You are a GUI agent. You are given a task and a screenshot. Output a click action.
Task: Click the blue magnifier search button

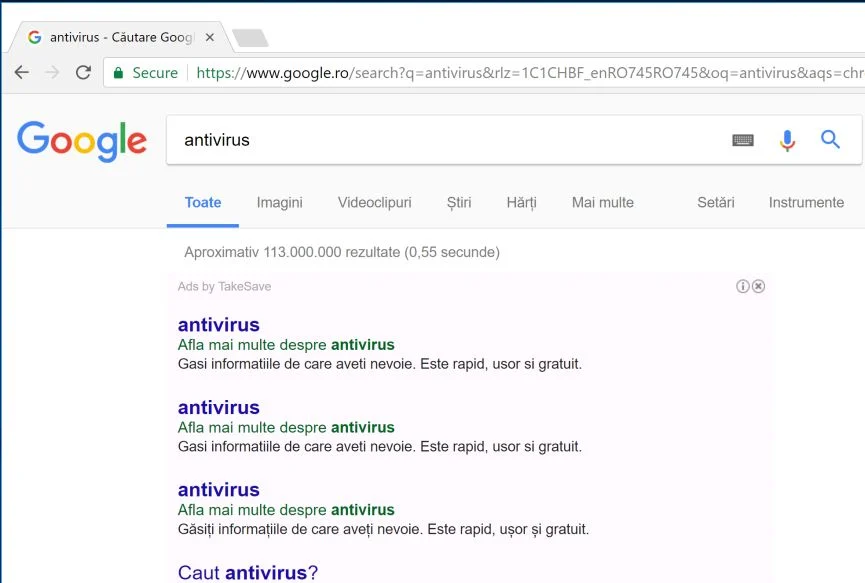[830, 140]
